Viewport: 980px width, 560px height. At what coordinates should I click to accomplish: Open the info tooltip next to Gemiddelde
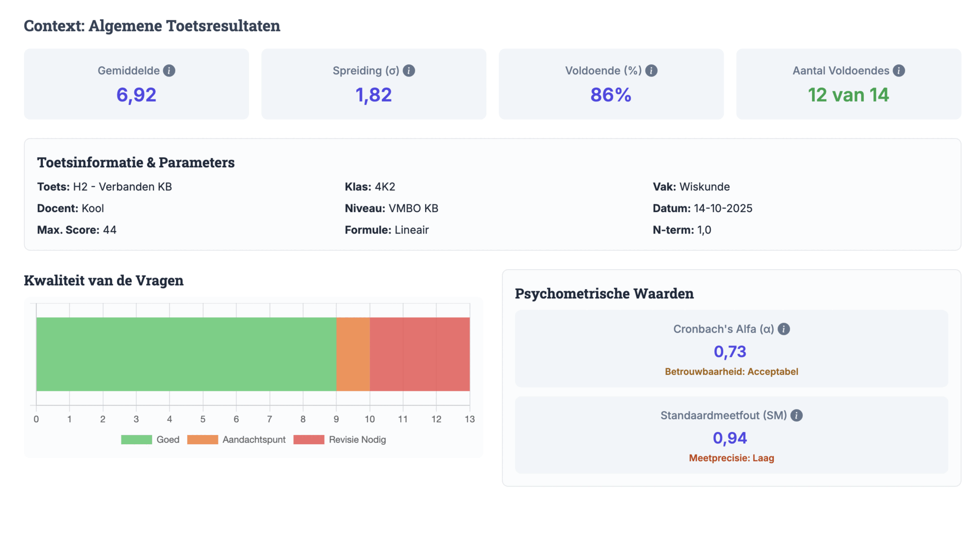170,71
